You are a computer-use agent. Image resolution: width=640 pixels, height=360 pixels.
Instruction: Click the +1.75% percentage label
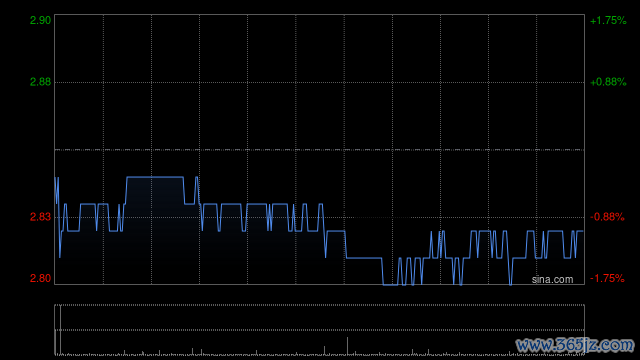point(608,20)
